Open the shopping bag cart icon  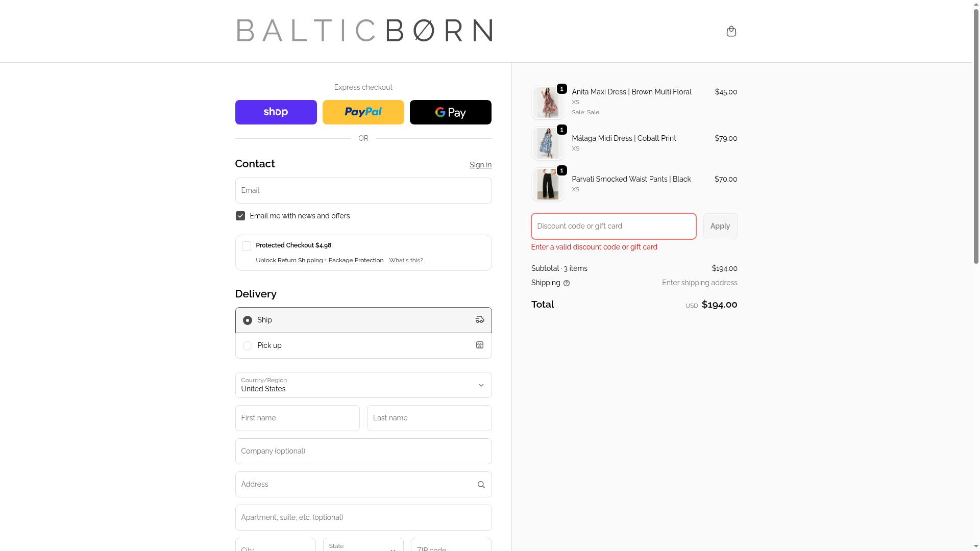pos(731,31)
